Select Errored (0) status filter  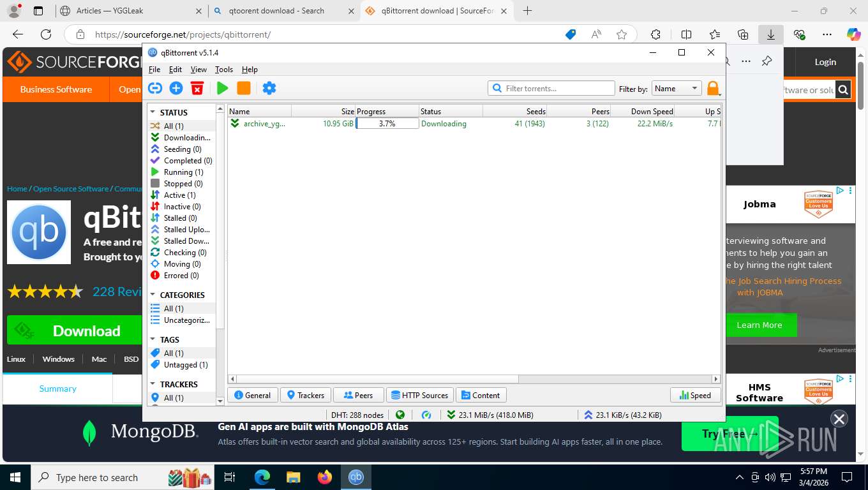181,276
